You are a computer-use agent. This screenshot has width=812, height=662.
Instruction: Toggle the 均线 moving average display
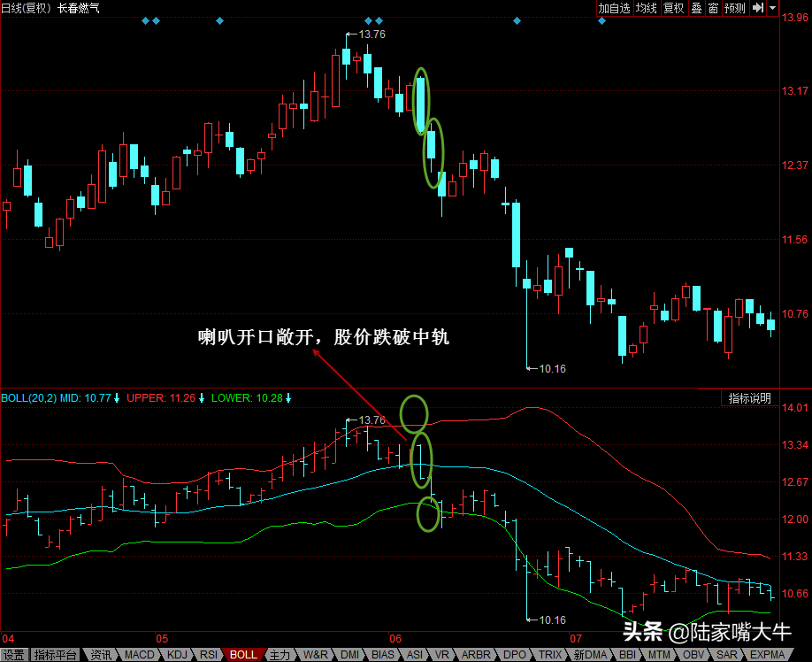pyautogui.click(x=647, y=8)
